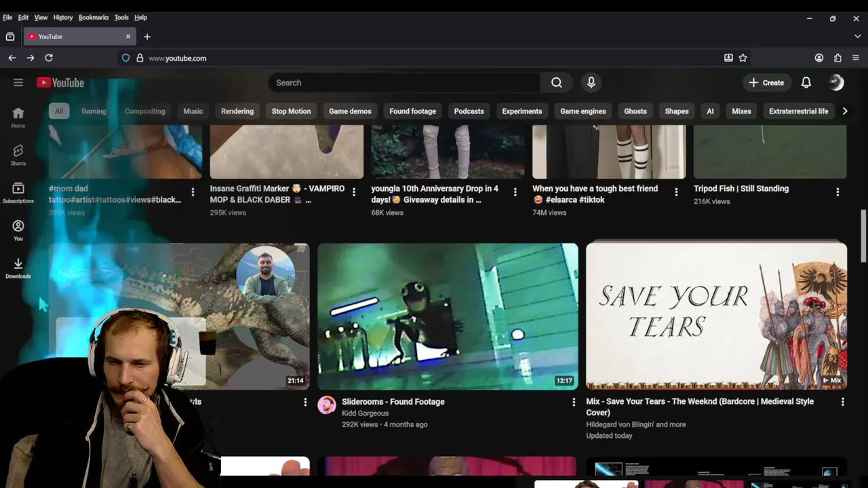Select the Game demos filter chip
This screenshot has height=488, width=868.
coord(350,111)
